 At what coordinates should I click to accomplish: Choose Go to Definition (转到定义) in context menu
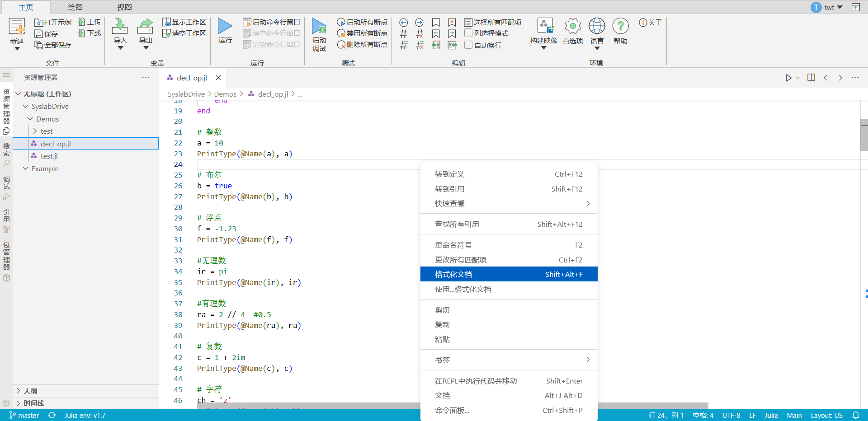(x=509, y=174)
